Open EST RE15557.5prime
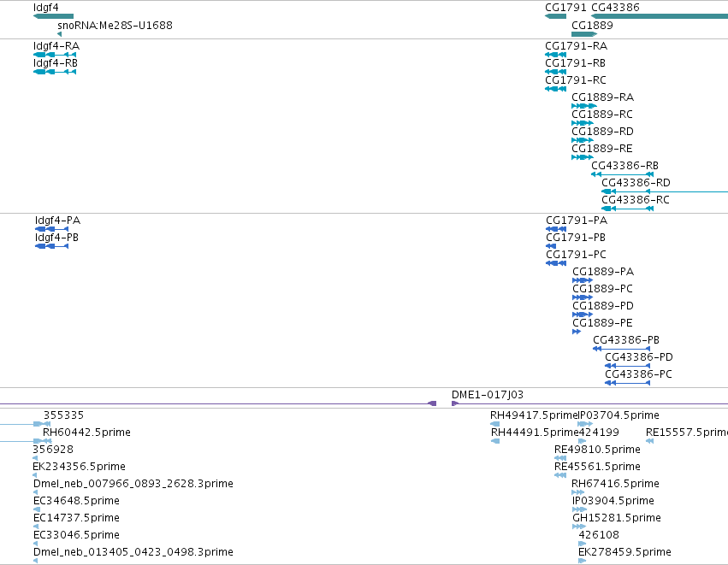The height and width of the screenshot is (565, 728). [687, 433]
